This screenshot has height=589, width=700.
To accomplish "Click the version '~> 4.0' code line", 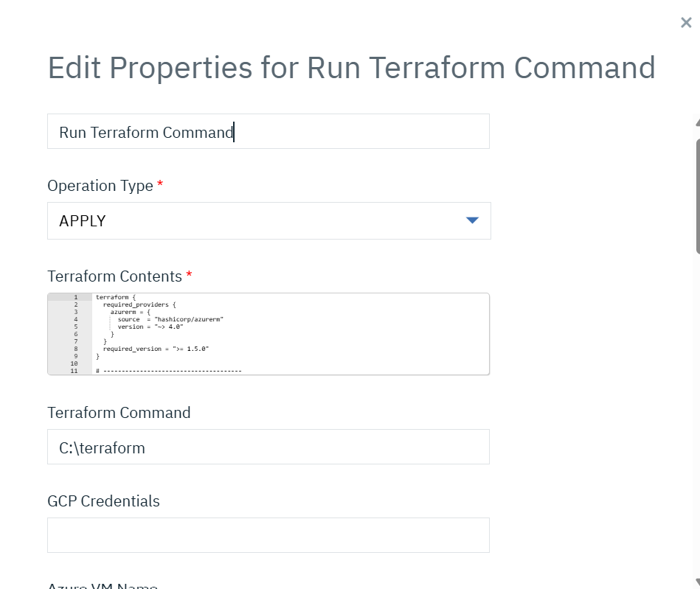I will [150, 327].
